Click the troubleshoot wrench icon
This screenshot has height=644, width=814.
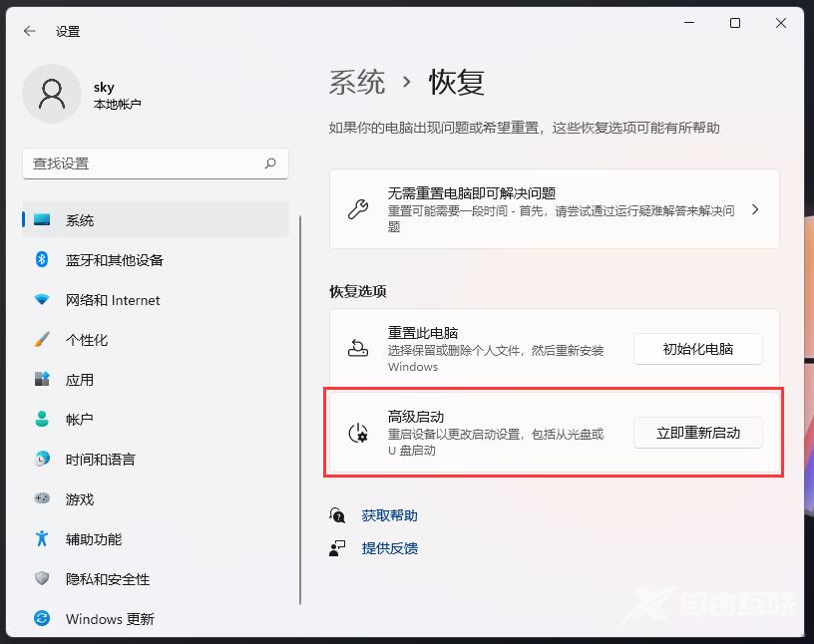(355, 209)
